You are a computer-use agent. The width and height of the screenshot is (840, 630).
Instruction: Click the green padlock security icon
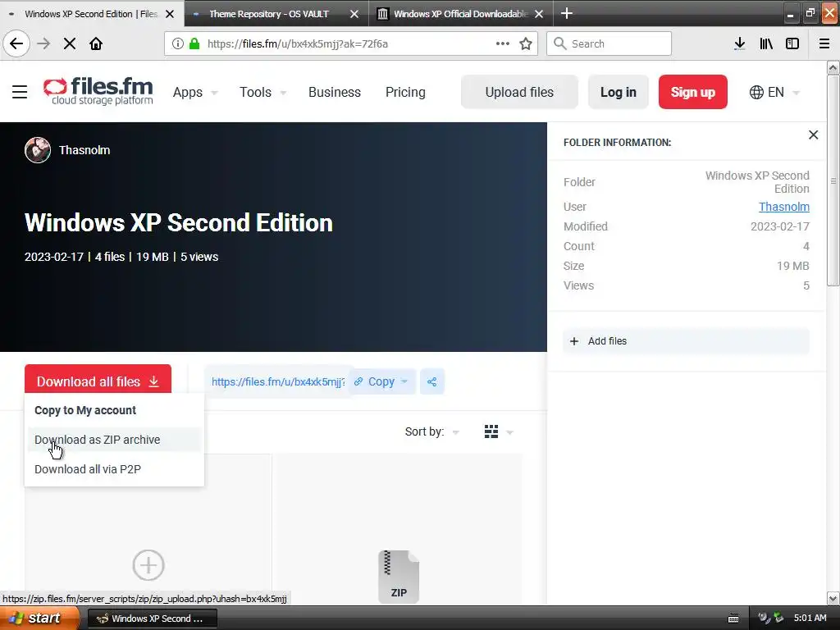coord(195,44)
